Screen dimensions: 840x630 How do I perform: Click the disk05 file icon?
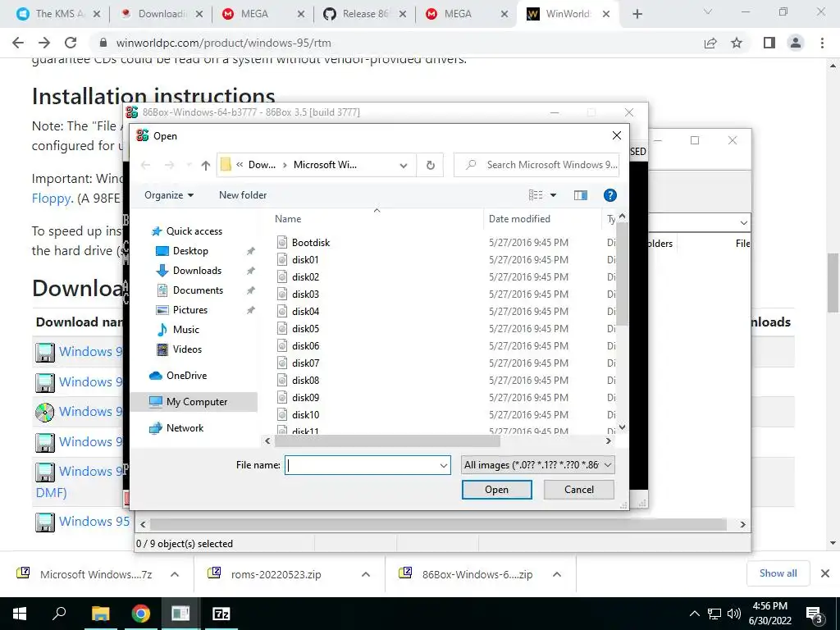click(282, 328)
